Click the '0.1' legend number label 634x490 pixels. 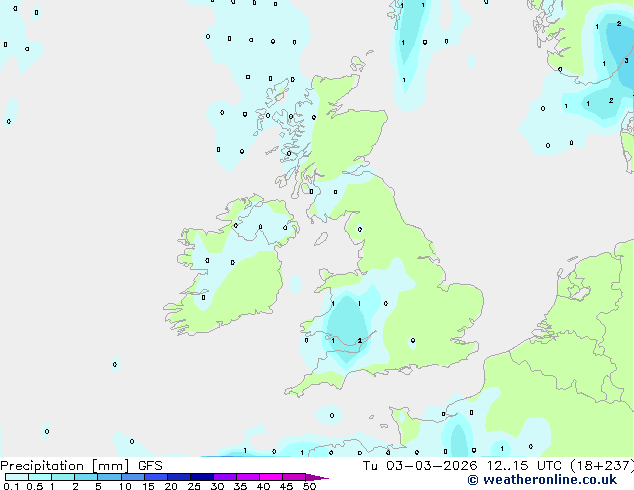pyautogui.click(x=11, y=486)
